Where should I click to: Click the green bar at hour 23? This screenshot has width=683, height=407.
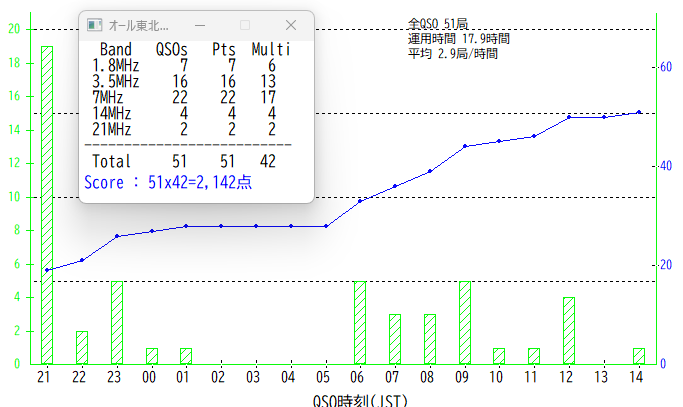117,322
